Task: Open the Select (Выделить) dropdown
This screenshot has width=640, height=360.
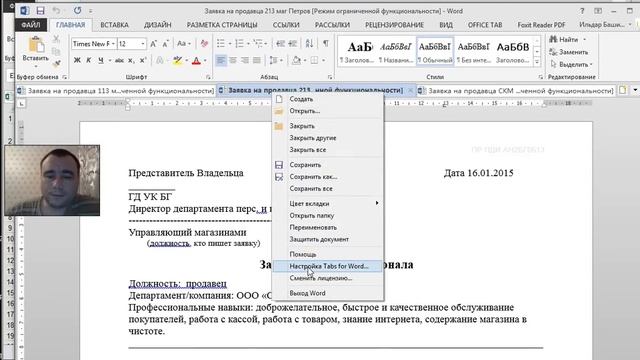Action: coord(571,64)
